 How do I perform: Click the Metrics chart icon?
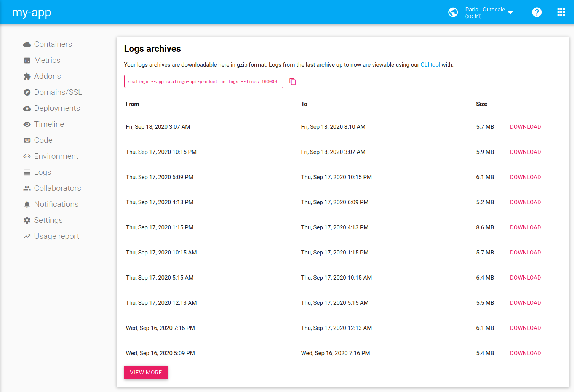coord(27,61)
